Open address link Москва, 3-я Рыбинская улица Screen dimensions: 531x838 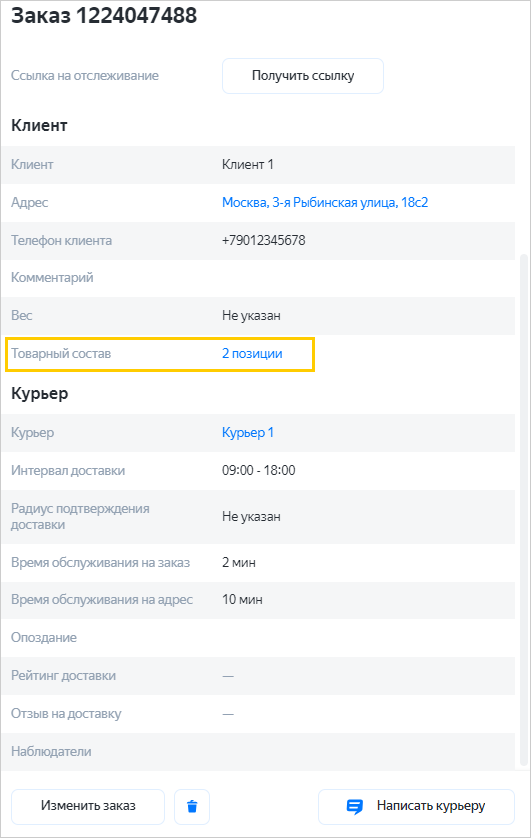325,203
